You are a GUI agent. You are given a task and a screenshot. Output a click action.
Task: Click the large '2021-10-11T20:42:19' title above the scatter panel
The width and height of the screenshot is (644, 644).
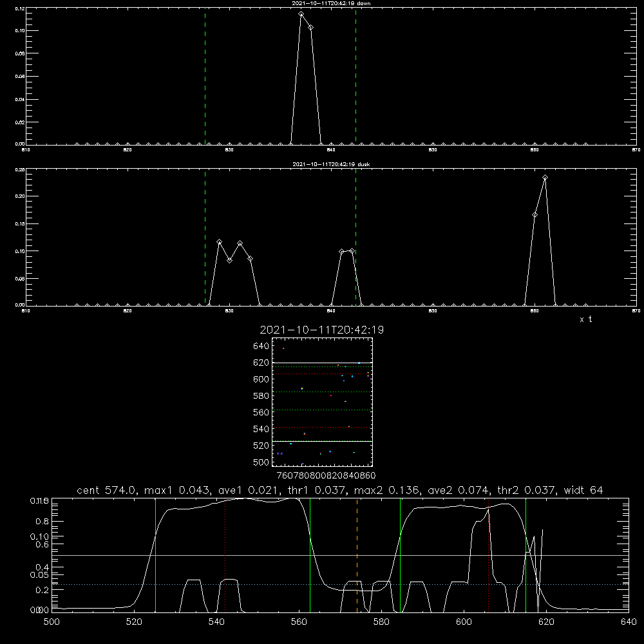click(321, 330)
